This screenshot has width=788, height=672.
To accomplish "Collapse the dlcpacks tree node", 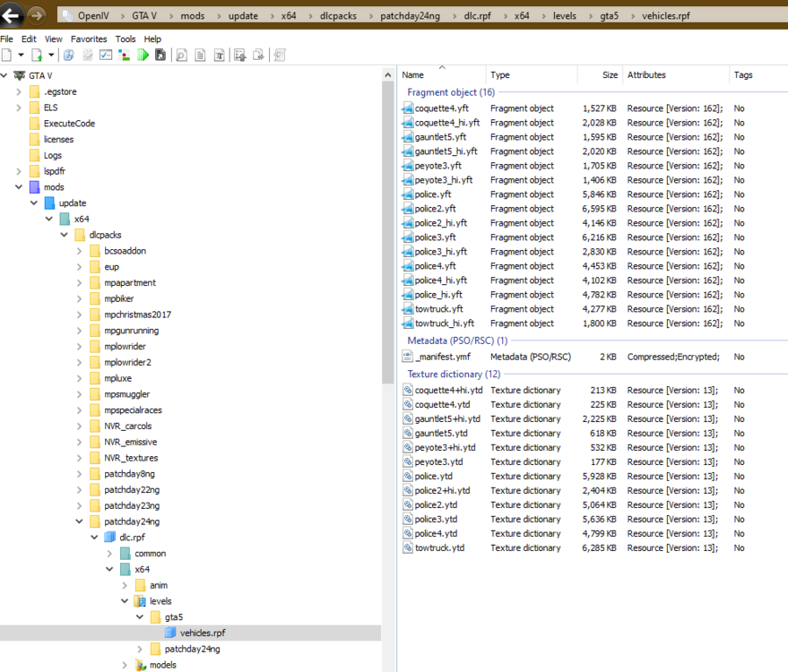I will (x=64, y=235).
